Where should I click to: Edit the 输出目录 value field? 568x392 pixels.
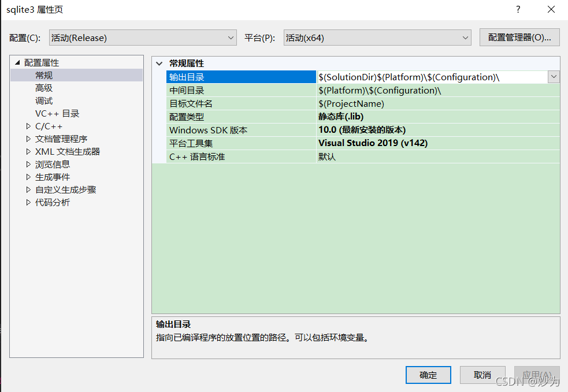pos(432,77)
